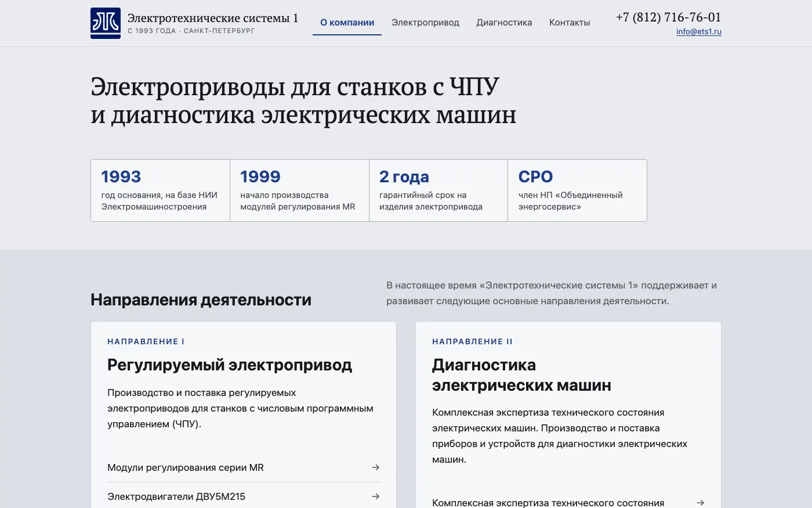Click the Регулируемый электропривод card title
This screenshot has width=812, height=508.
230,365
